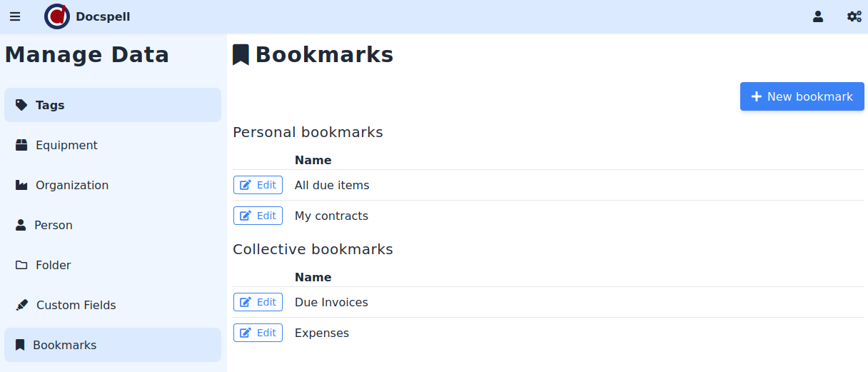
Task: Edit the All due items bookmark
Action: click(258, 185)
